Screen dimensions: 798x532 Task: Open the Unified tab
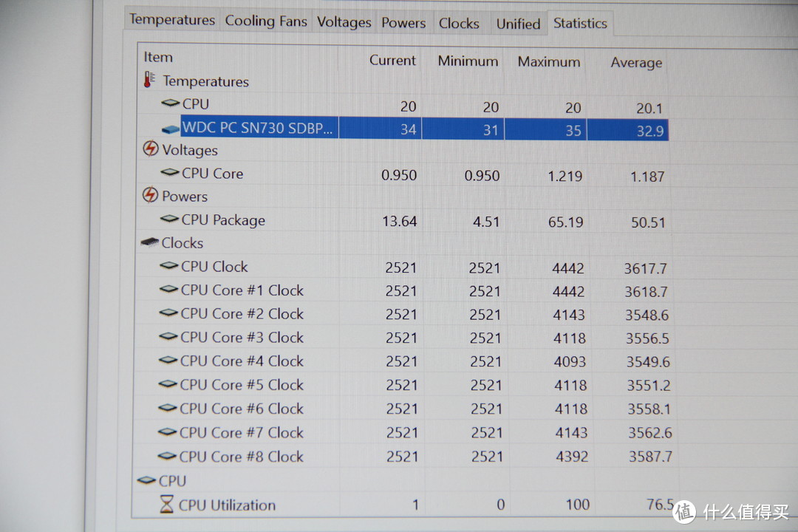518,24
